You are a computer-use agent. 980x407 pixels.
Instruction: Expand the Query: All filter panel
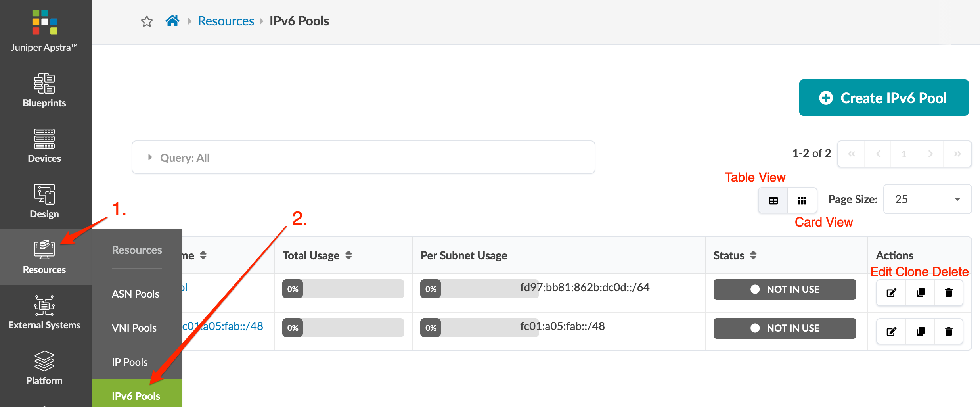150,157
